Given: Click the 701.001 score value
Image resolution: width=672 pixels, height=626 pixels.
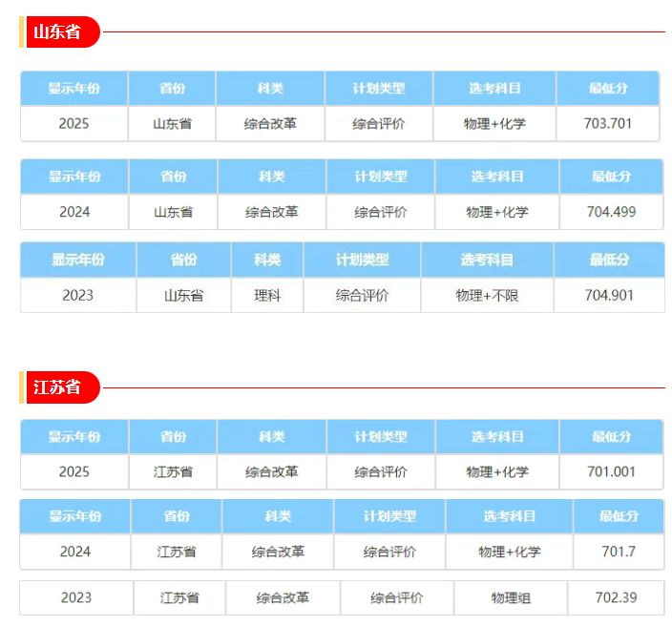Looking at the screenshot, I should [611, 471].
